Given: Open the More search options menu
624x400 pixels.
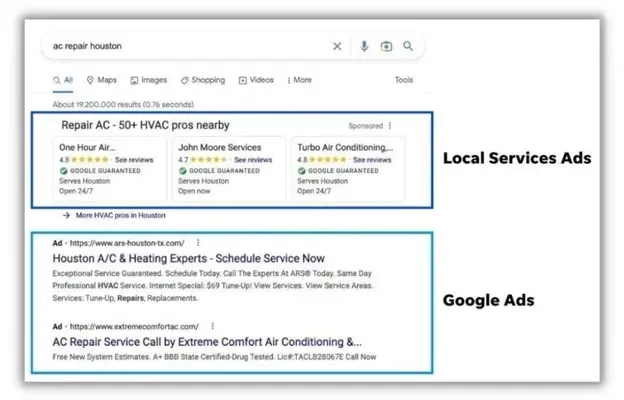Looking at the screenshot, I should (299, 80).
